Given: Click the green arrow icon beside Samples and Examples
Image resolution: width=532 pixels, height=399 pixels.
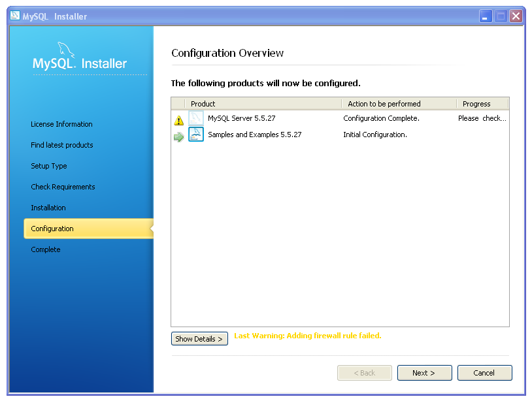Looking at the screenshot, I should coord(179,137).
